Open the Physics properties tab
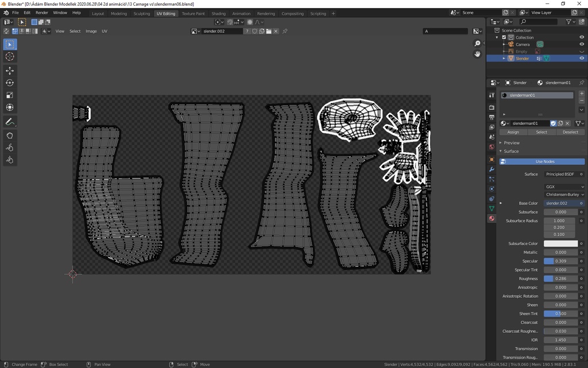Viewport: 588px width, 368px height. click(492, 189)
